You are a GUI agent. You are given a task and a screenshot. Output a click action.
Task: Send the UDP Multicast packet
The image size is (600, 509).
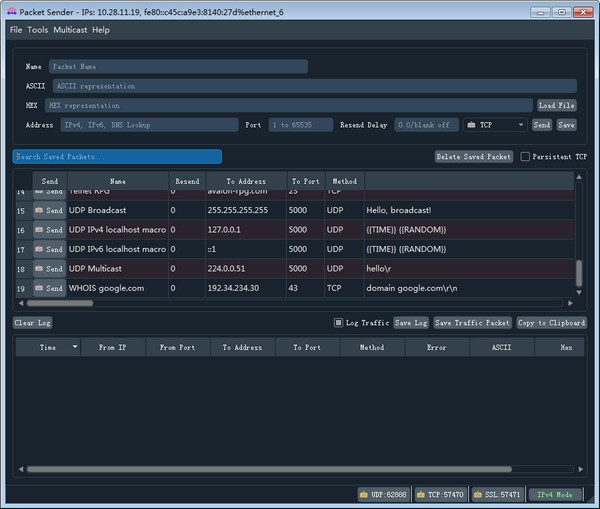pyautogui.click(x=49, y=269)
